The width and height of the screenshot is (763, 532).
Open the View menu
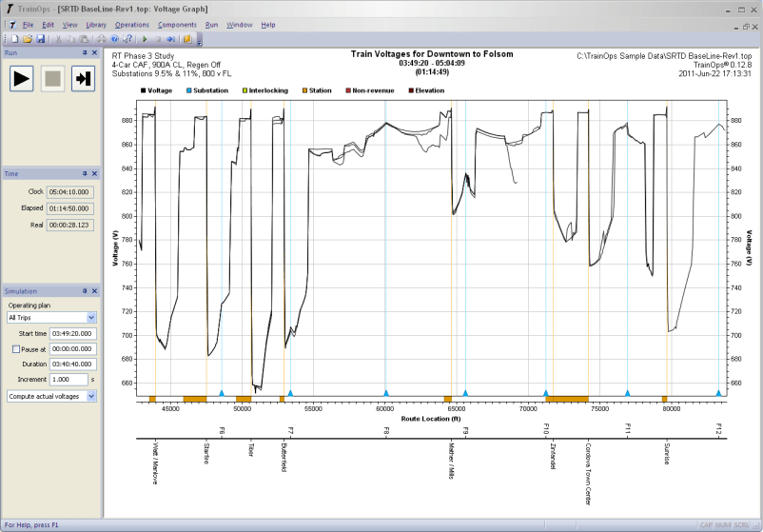point(69,25)
